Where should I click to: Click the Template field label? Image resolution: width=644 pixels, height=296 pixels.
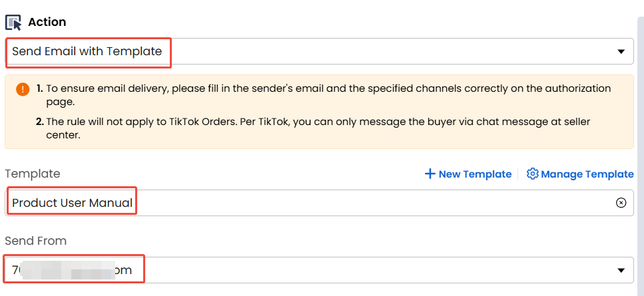[33, 174]
